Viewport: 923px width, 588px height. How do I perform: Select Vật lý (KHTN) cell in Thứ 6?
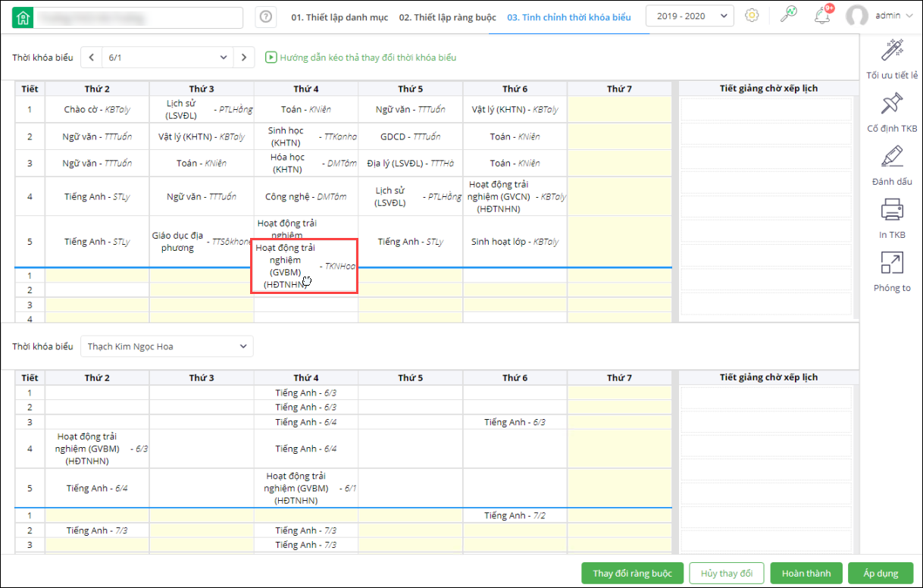515,109
